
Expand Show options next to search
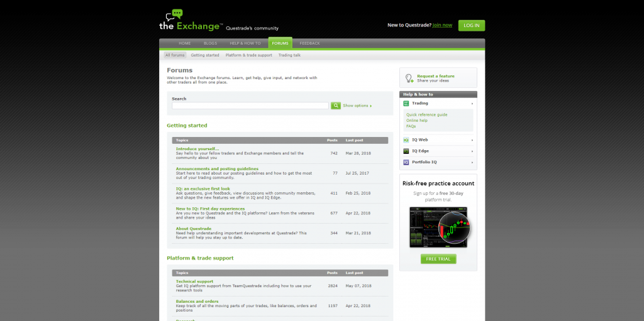pos(357,106)
